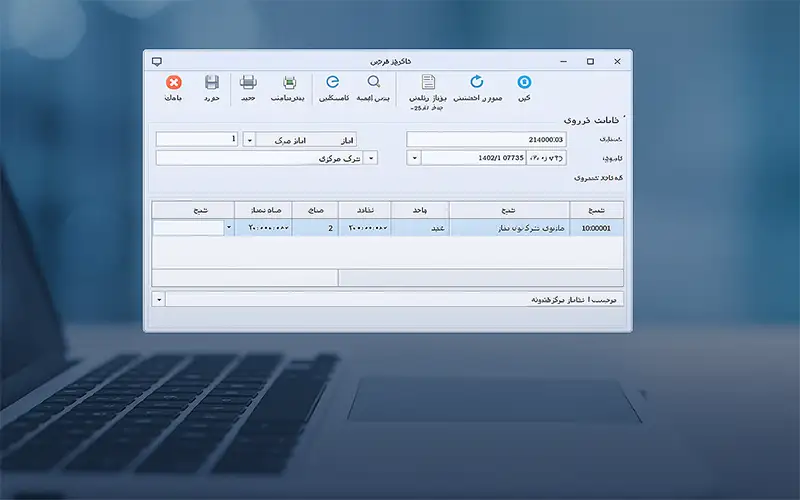Click the quantity cell showing 2
Image resolution: width=800 pixels, height=500 pixels.
[x=316, y=228]
